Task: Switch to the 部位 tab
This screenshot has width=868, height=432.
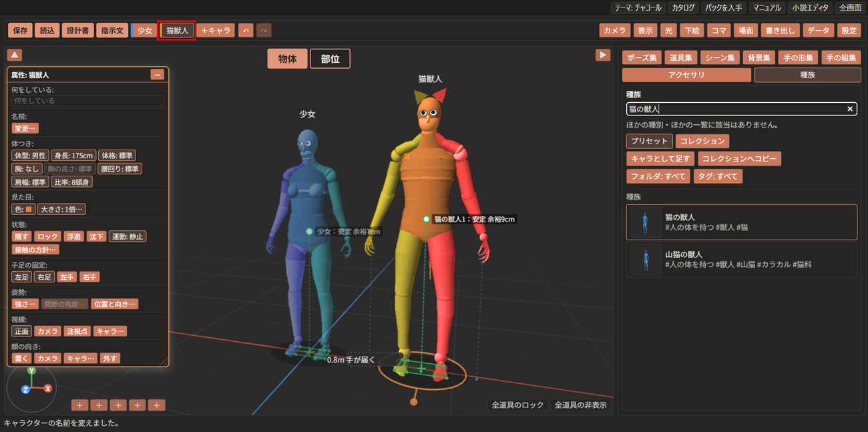Action: click(330, 59)
